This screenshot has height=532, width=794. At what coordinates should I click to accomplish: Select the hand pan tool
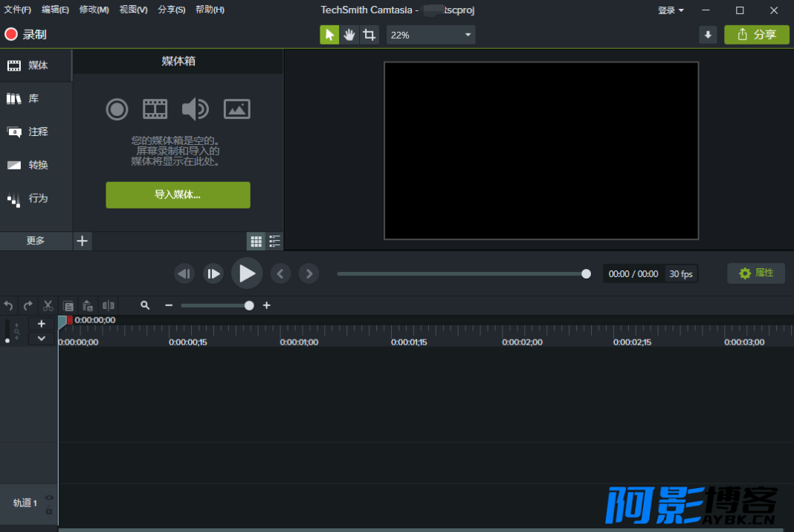(349, 35)
